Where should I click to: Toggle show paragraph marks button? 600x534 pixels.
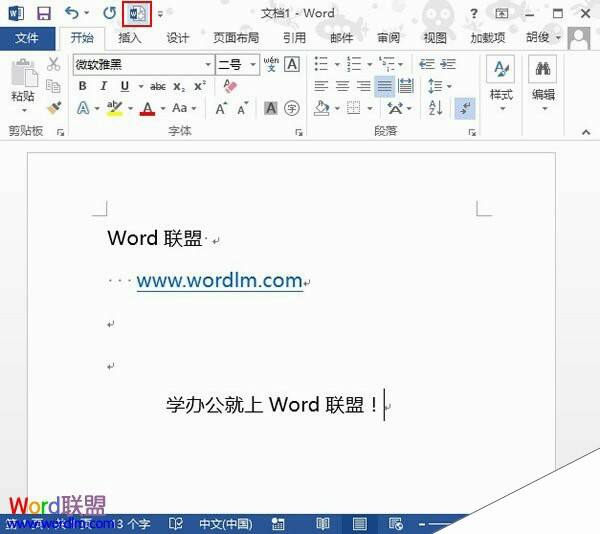point(465,108)
